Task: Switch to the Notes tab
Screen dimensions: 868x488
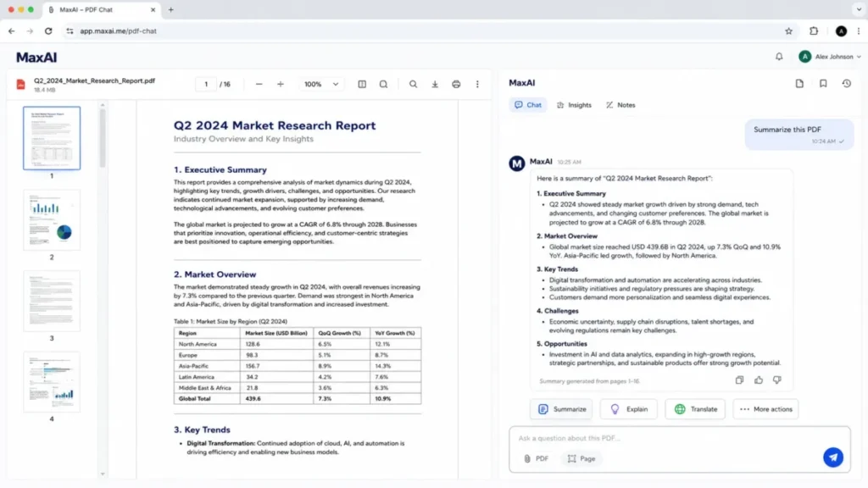Action: click(x=620, y=105)
